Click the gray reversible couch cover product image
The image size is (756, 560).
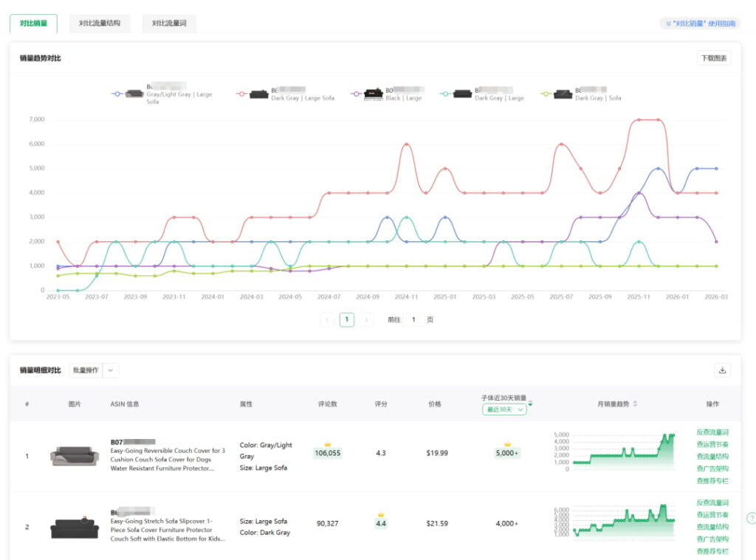tap(74, 456)
